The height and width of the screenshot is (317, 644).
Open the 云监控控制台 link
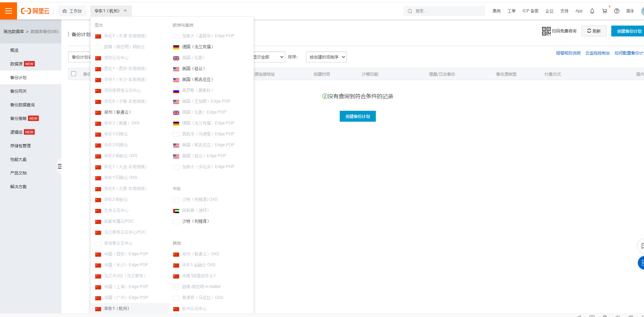598,53
